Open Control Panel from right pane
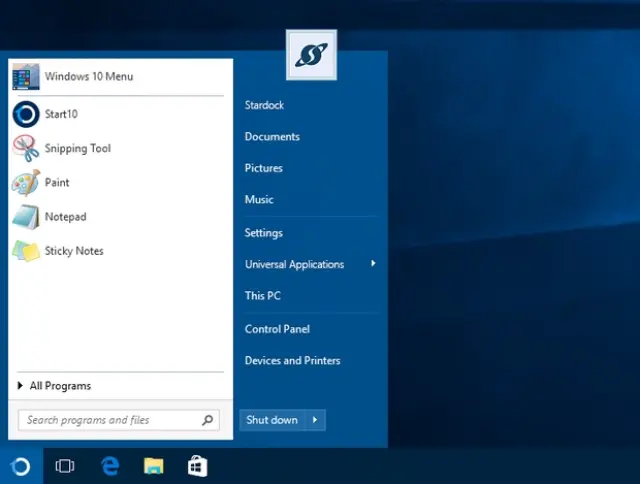640x484 pixels. [x=277, y=329]
